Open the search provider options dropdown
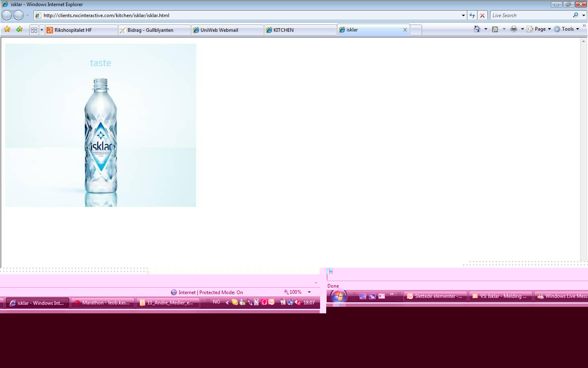This screenshot has width=588, height=368. [x=584, y=16]
